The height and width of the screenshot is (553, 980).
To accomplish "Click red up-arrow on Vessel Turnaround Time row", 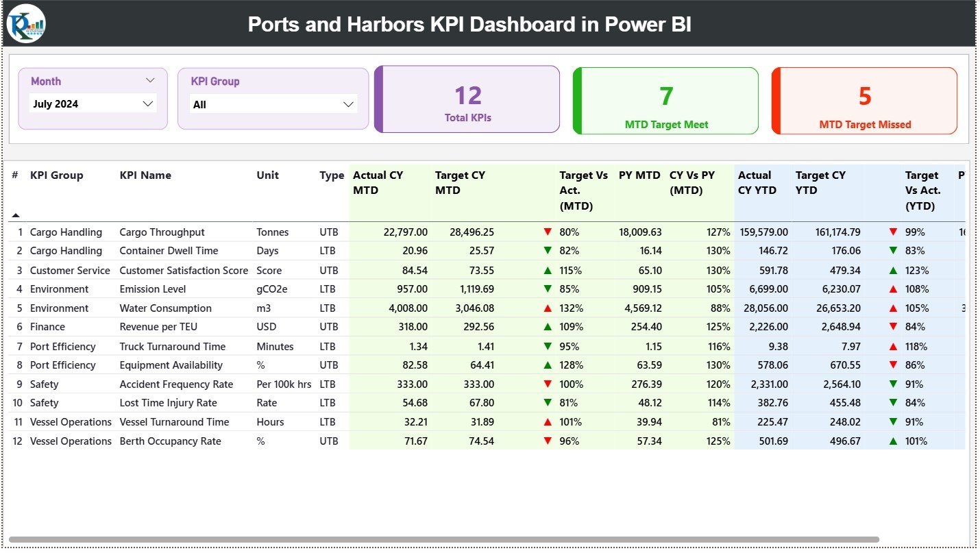I will tap(546, 422).
